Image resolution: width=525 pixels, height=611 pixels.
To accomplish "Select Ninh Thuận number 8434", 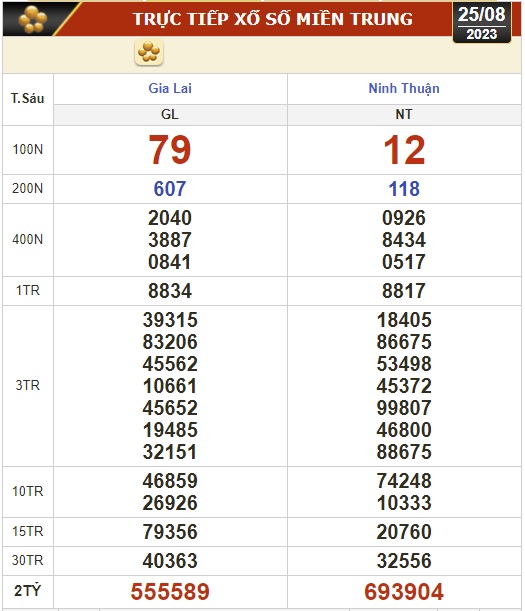I will click(404, 240).
